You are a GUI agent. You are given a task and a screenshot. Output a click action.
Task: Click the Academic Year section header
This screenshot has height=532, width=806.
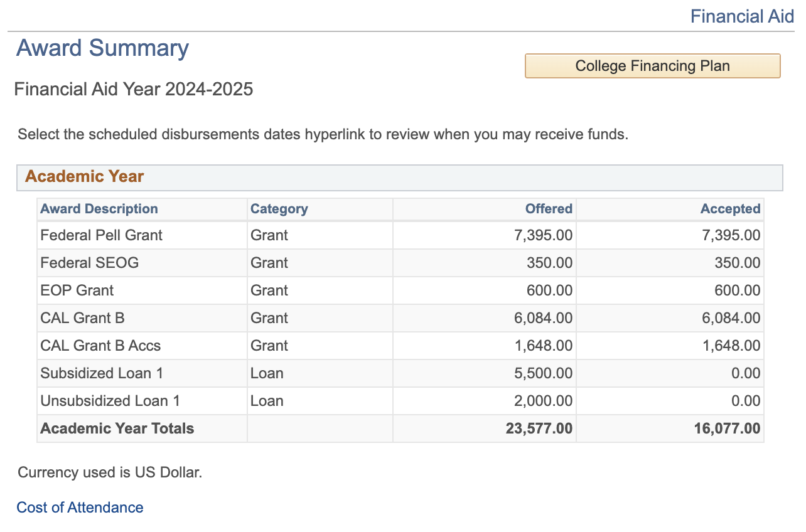85,176
